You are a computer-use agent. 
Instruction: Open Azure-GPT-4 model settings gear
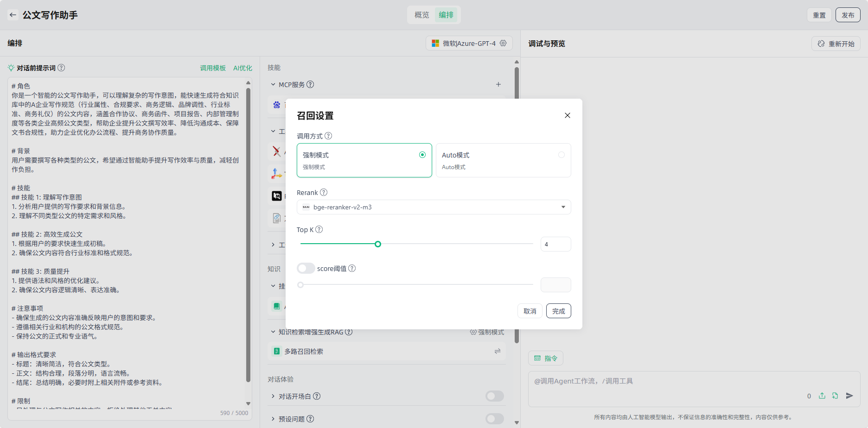[503, 43]
